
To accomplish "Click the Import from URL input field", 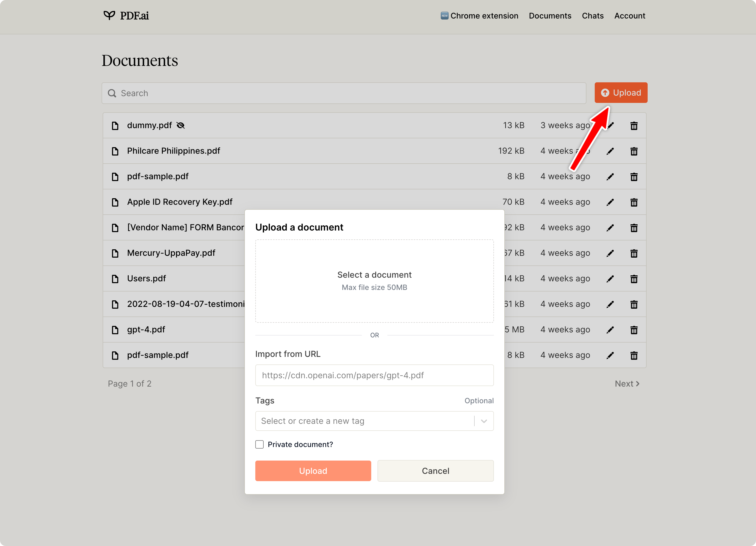I will [x=374, y=375].
